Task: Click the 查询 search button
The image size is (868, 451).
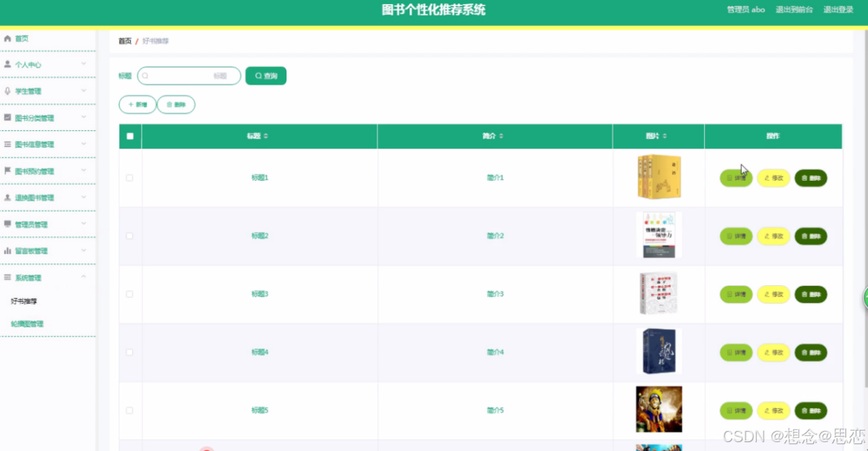Action: pyautogui.click(x=266, y=76)
